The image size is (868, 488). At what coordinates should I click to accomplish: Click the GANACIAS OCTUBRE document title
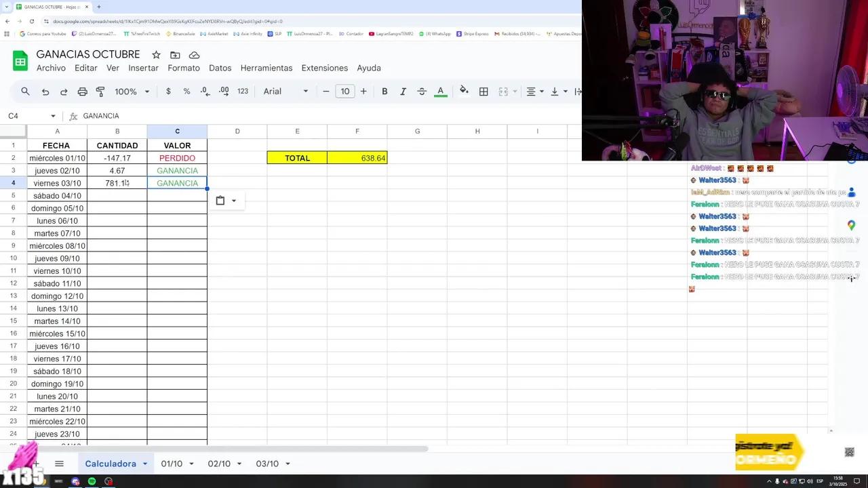[88, 54]
